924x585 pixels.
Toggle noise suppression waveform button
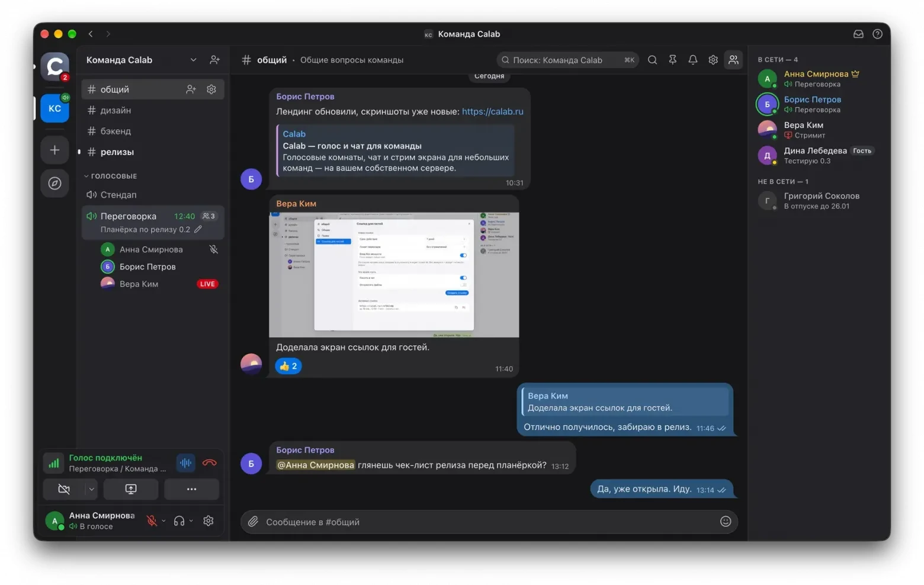click(185, 463)
